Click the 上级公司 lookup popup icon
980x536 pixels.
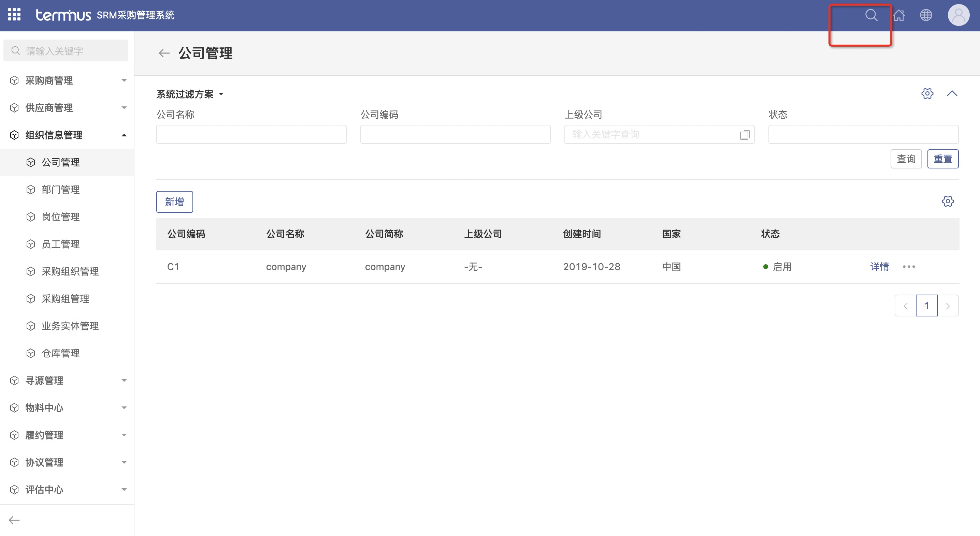tap(745, 135)
